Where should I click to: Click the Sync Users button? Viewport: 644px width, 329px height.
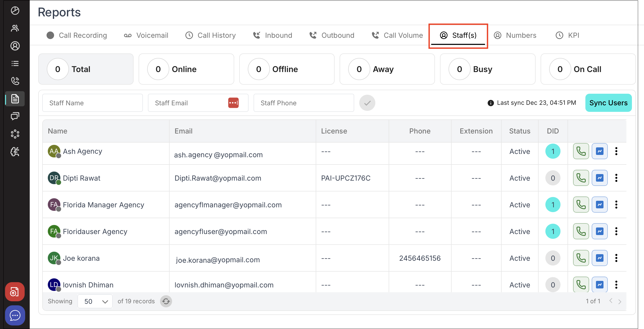point(608,103)
